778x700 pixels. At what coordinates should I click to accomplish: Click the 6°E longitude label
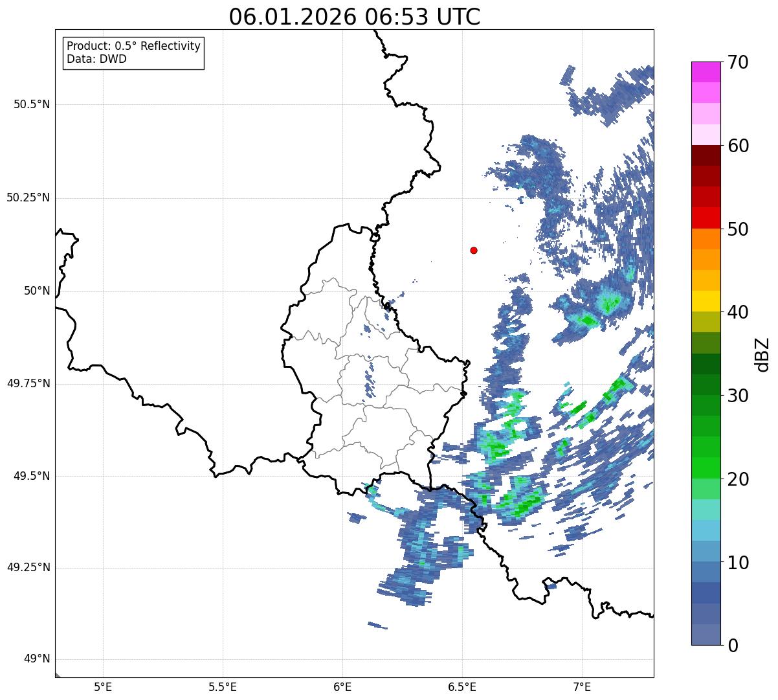coord(342,686)
